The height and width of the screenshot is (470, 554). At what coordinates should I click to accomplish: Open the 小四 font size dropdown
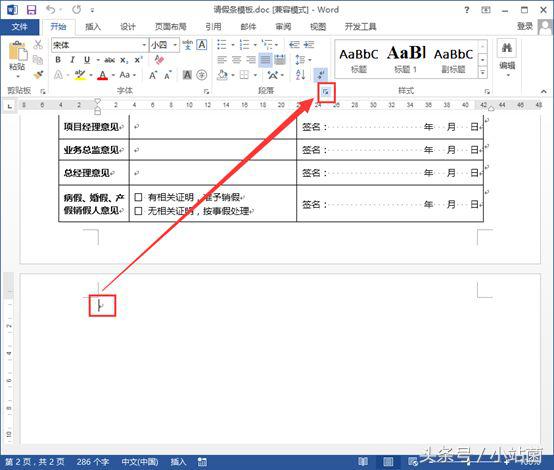[x=175, y=45]
